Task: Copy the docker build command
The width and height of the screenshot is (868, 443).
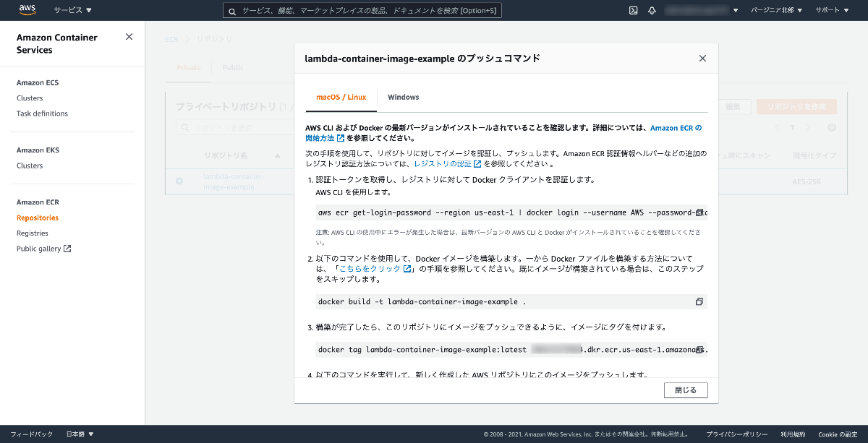Action: pos(699,301)
